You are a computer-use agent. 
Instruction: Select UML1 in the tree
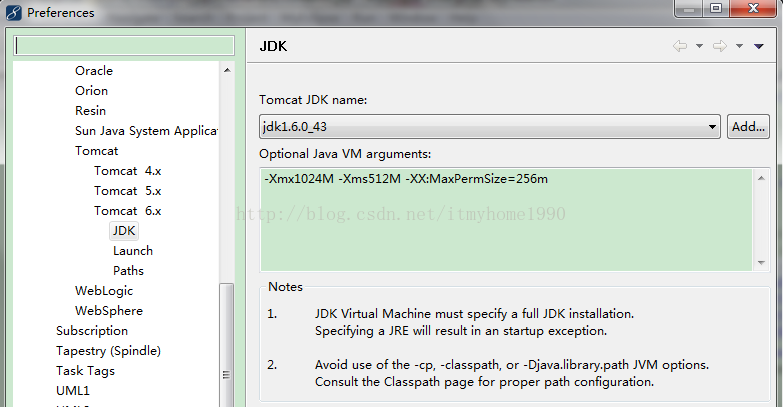(x=73, y=391)
